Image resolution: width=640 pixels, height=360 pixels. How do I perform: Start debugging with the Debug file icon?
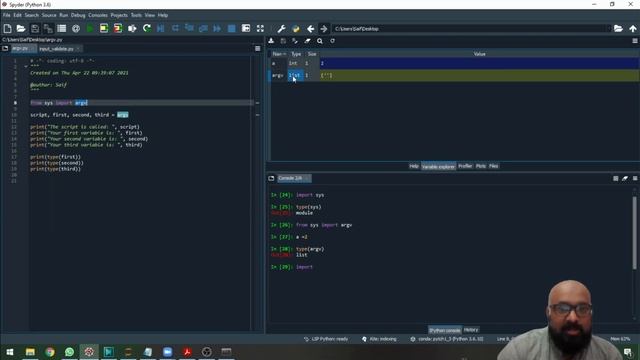[161, 29]
